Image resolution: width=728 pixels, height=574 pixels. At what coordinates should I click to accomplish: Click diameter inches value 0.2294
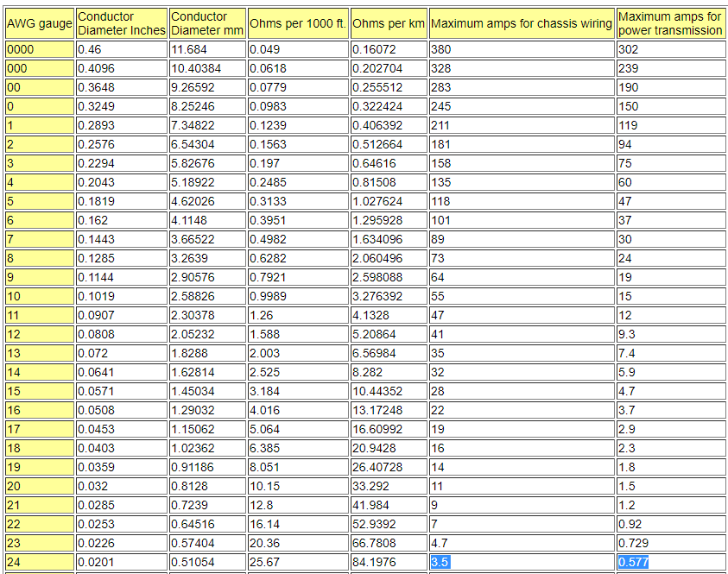(122, 163)
